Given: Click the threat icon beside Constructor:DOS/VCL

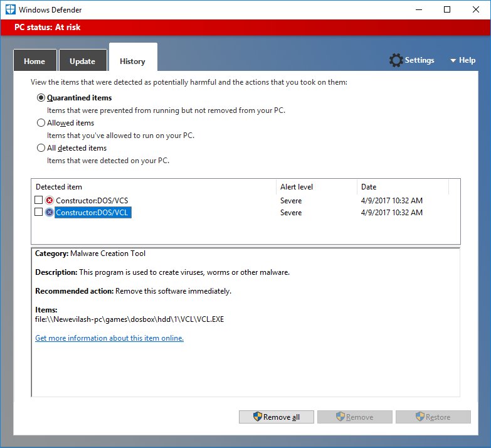Looking at the screenshot, I should [x=49, y=213].
